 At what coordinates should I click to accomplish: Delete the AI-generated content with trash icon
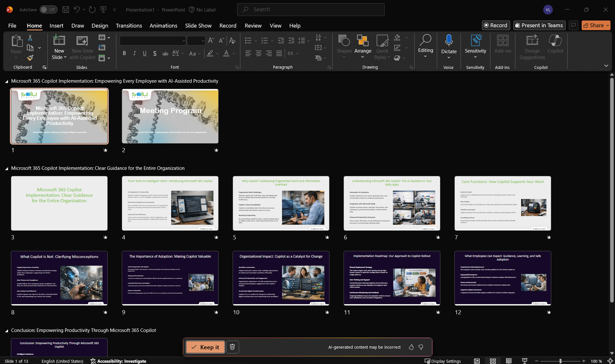232,347
